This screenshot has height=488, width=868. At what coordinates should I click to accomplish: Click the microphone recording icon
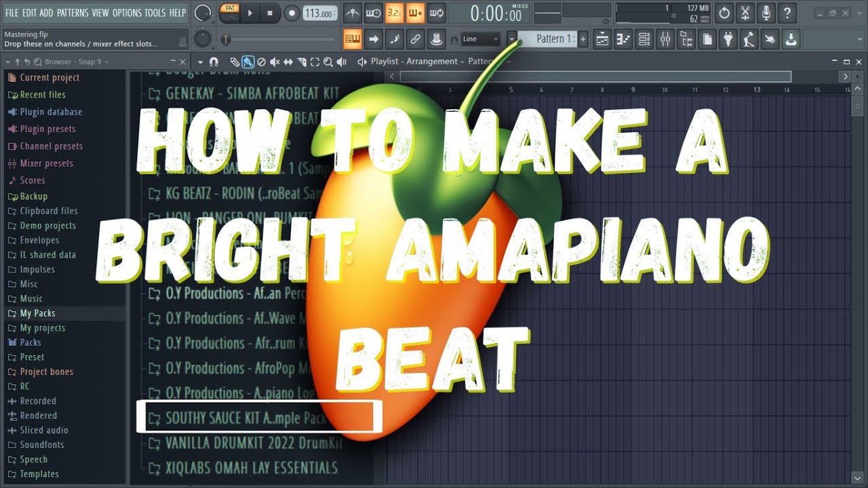[x=766, y=13]
